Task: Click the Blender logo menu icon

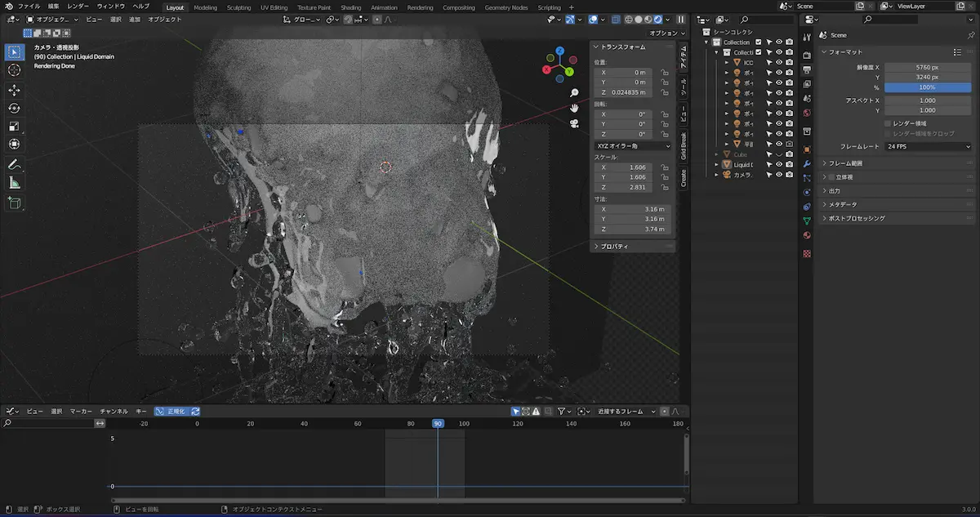Action: [8, 6]
